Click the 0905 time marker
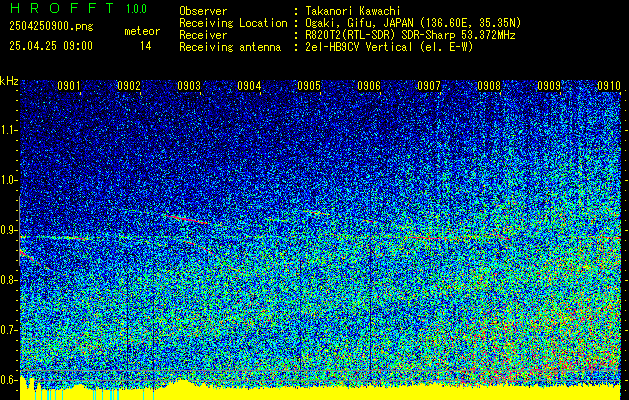Screen dimensions: 629x400 [309, 86]
